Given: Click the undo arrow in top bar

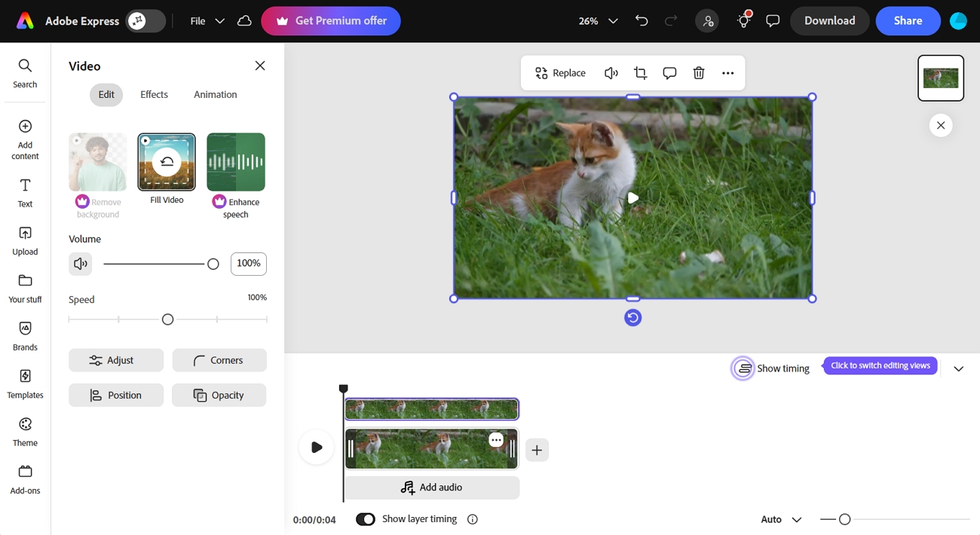Looking at the screenshot, I should coord(642,21).
